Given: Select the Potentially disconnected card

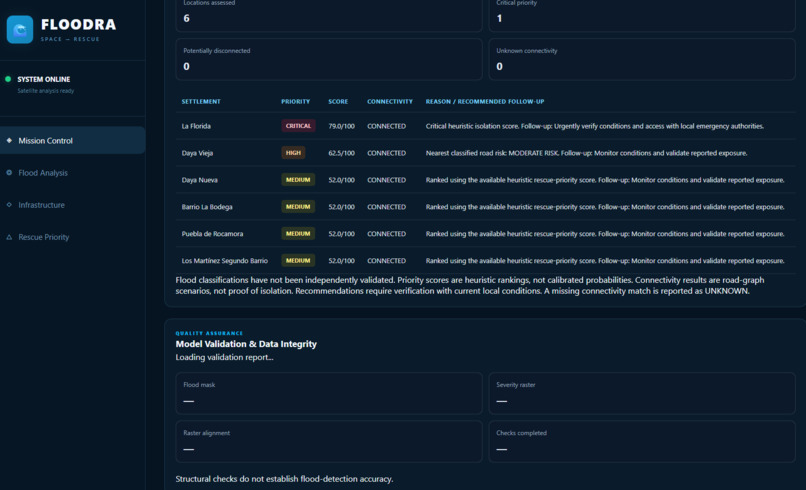Looking at the screenshot, I should (x=329, y=59).
